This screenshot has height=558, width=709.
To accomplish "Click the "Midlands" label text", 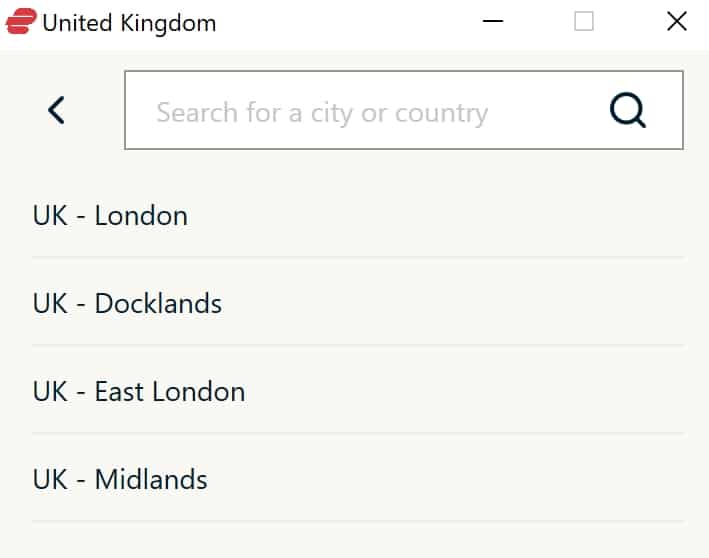I will (x=151, y=479).
